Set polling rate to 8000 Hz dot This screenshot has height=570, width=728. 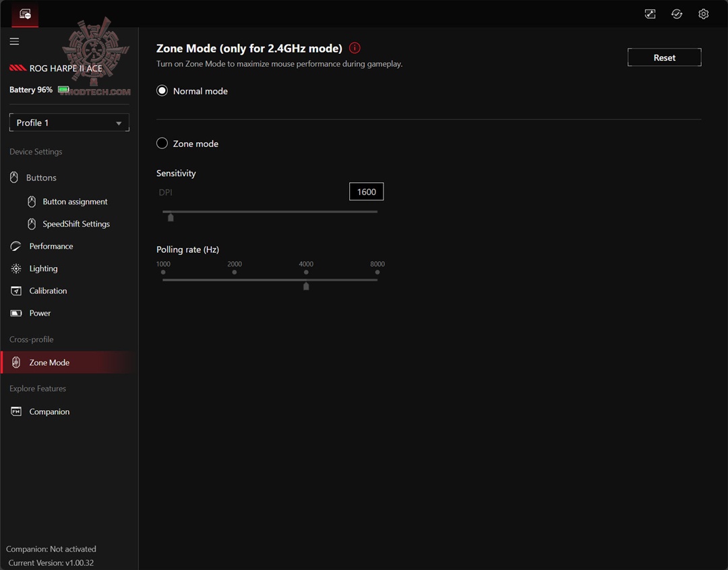[x=377, y=273]
